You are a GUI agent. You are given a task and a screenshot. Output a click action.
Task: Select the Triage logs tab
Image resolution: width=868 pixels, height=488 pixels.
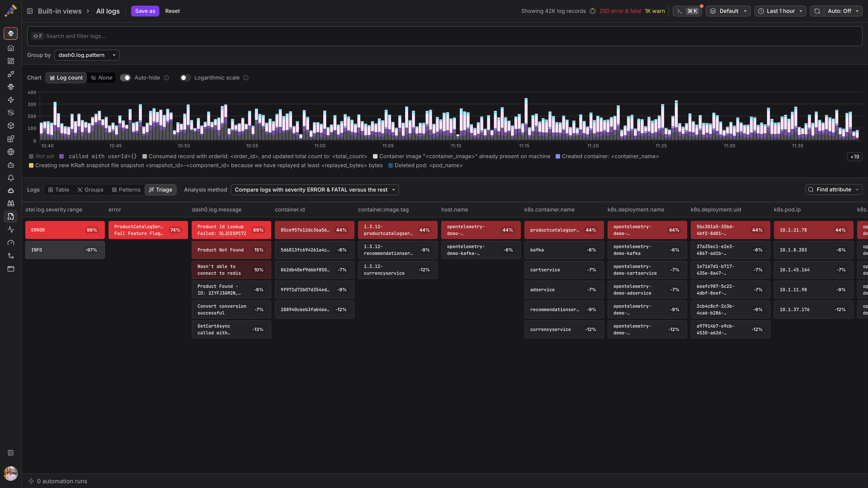[160, 190]
